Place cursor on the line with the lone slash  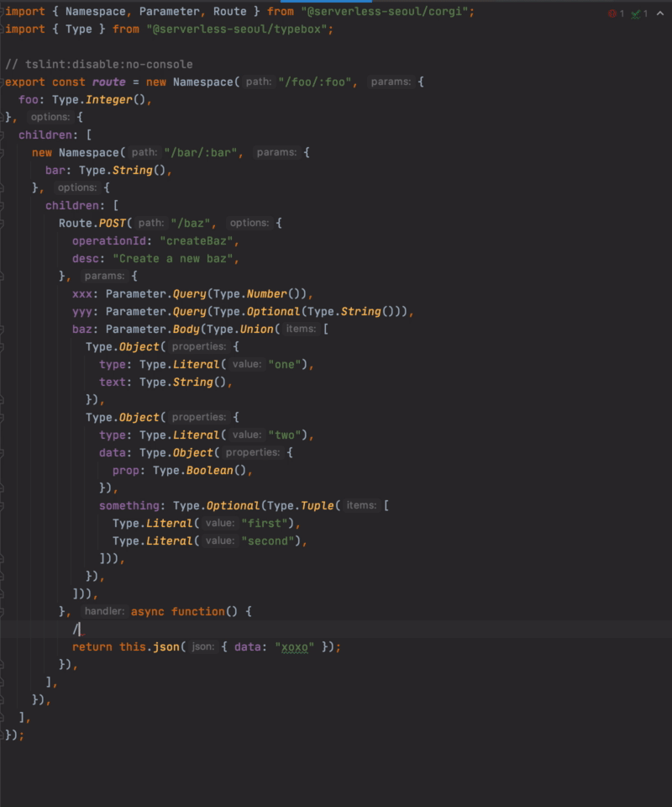pos(336,630)
